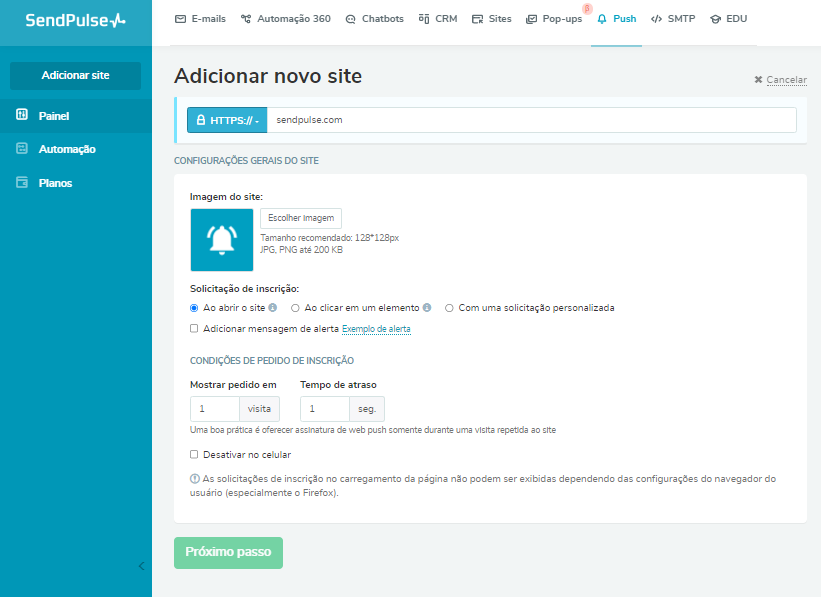821x597 pixels.
Task: Click the site URL input field
Action: (530, 120)
